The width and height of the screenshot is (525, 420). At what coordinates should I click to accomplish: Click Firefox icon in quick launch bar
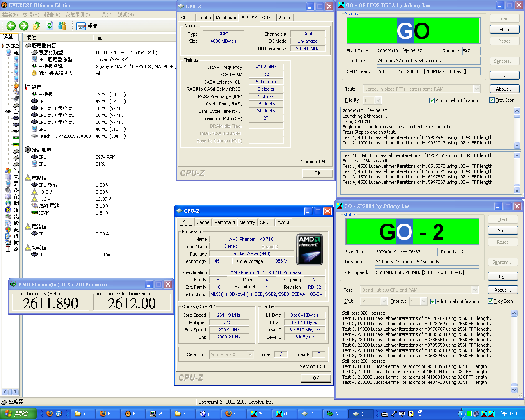pyautogui.click(x=50, y=414)
